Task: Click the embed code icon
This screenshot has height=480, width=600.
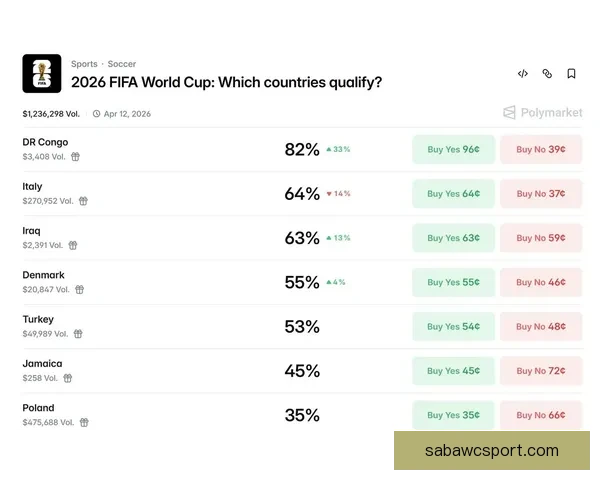Action: [x=523, y=74]
